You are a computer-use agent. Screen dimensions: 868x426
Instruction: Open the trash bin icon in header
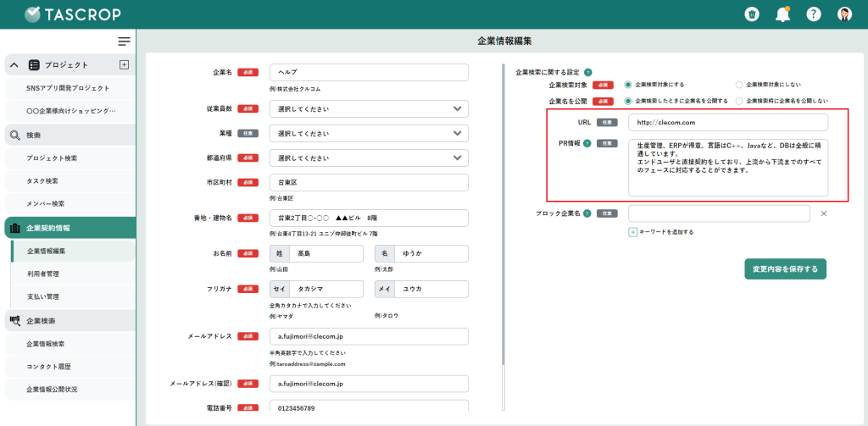tap(751, 14)
